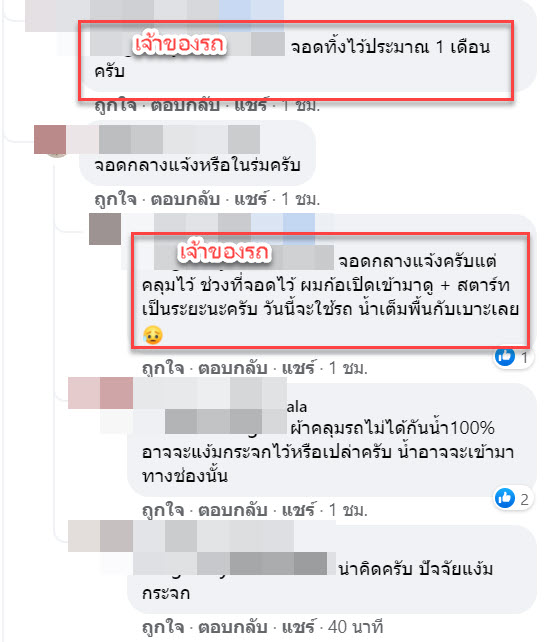Open the 40 นาที timestamp link
Screen dimensions: 548x642
(356, 627)
